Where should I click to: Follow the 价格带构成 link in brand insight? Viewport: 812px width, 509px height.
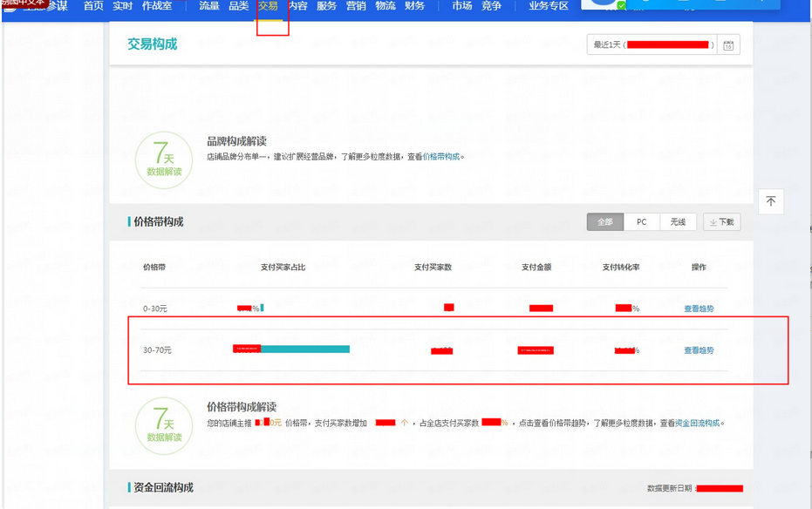441,157
